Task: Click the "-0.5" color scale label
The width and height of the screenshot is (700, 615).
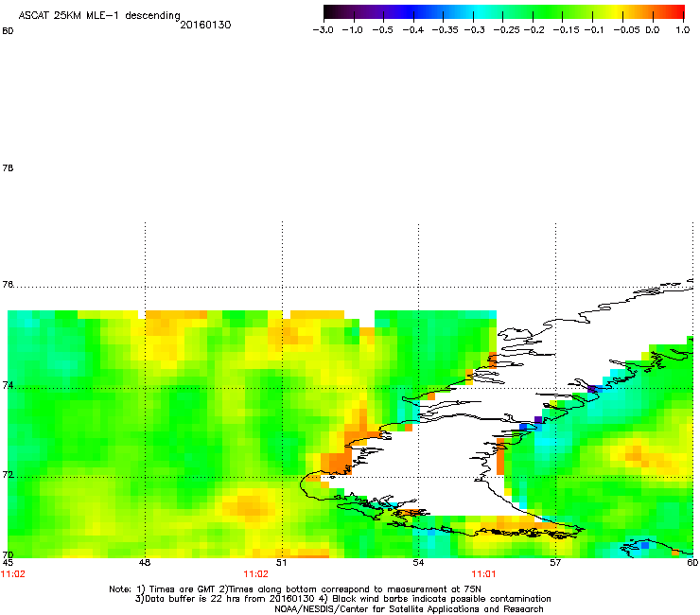Action: pyautogui.click(x=382, y=30)
